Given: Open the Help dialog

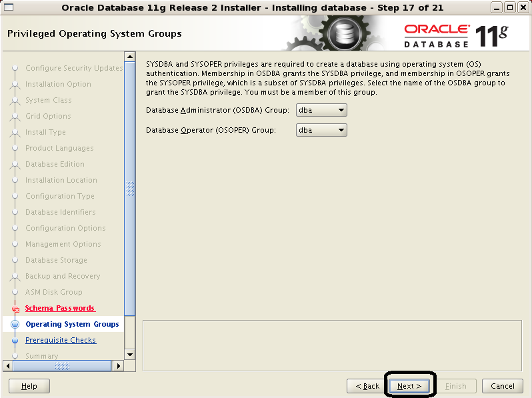Looking at the screenshot, I should (x=29, y=386).
